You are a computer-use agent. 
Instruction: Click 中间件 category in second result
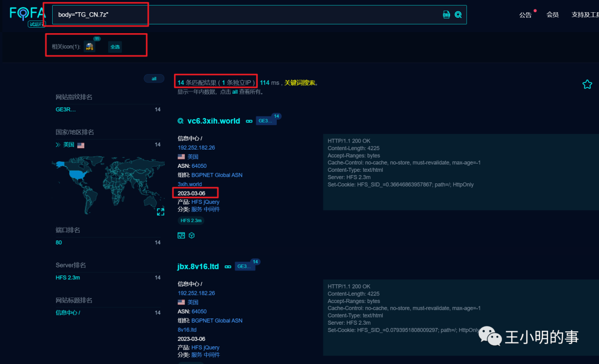(212, 355)
